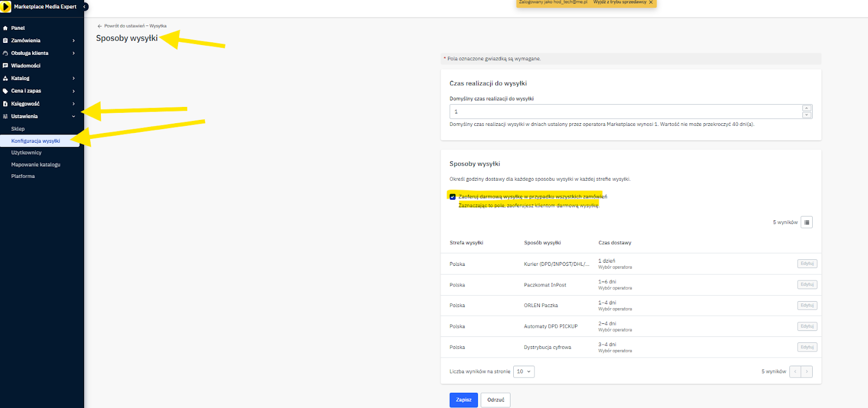Image resolution: width=868 pixels, height=408 pixels.
Task: Open Mapowanie katalogu menu item
Action: point(36,164)
